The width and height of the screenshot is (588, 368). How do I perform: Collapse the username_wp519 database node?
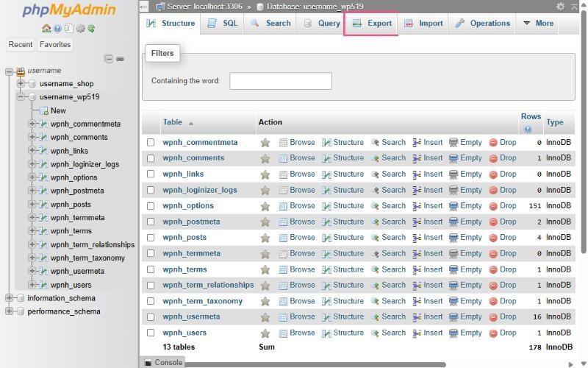coord(21,97)
